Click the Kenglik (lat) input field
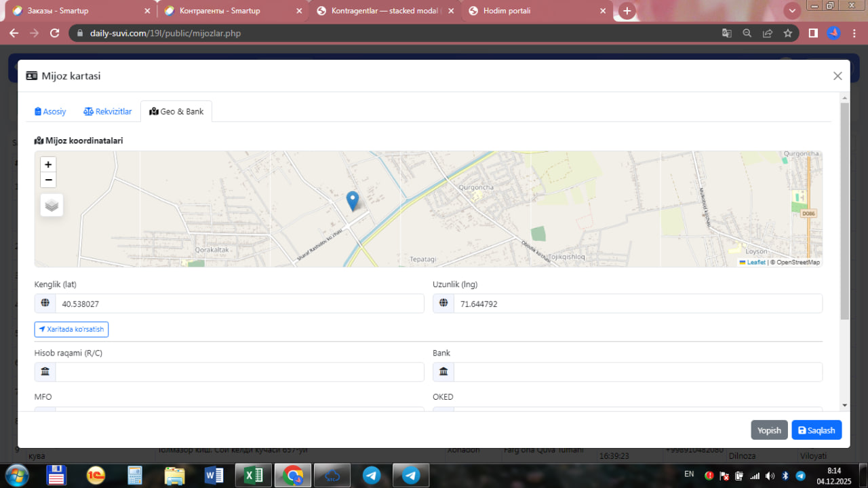The image size is (868, 488). (x=239, y=304)
